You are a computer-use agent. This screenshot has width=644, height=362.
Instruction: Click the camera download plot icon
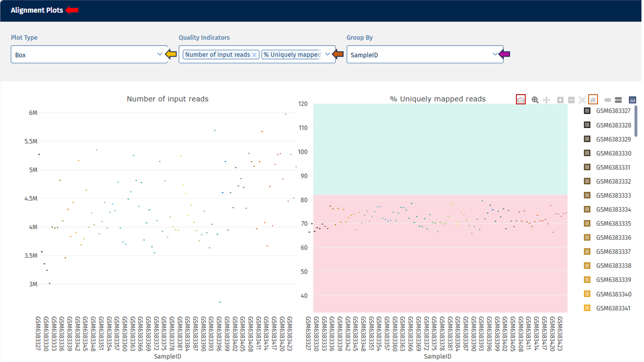[521, 100]
